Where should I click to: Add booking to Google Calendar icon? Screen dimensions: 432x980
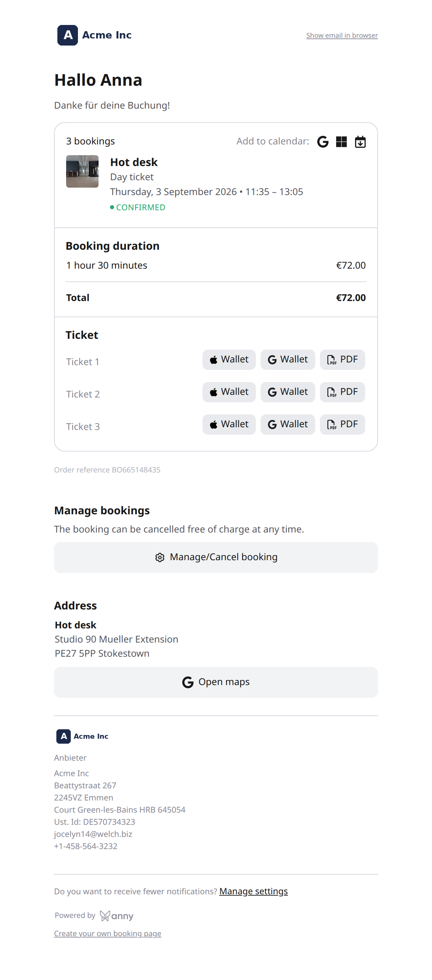323,142
